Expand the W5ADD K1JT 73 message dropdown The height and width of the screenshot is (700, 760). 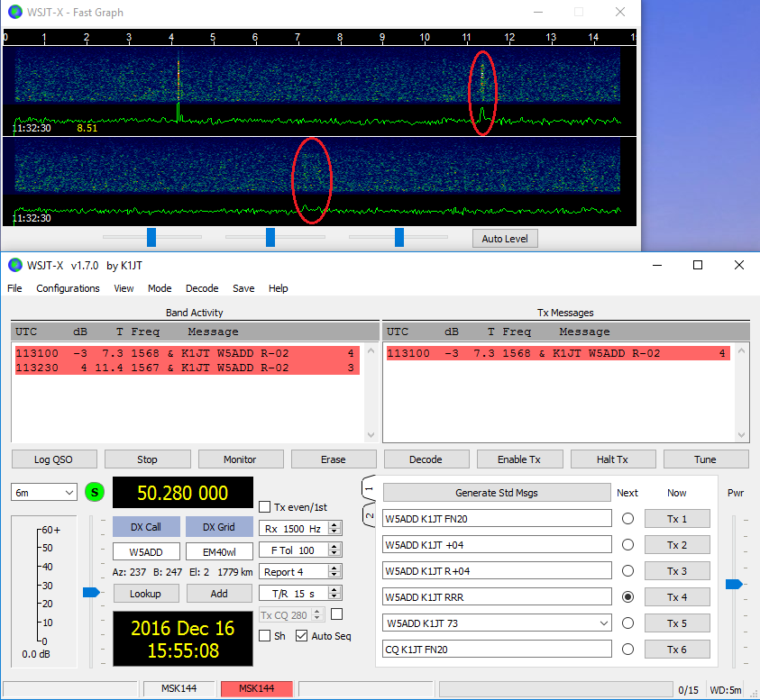[x=603, y=623]
